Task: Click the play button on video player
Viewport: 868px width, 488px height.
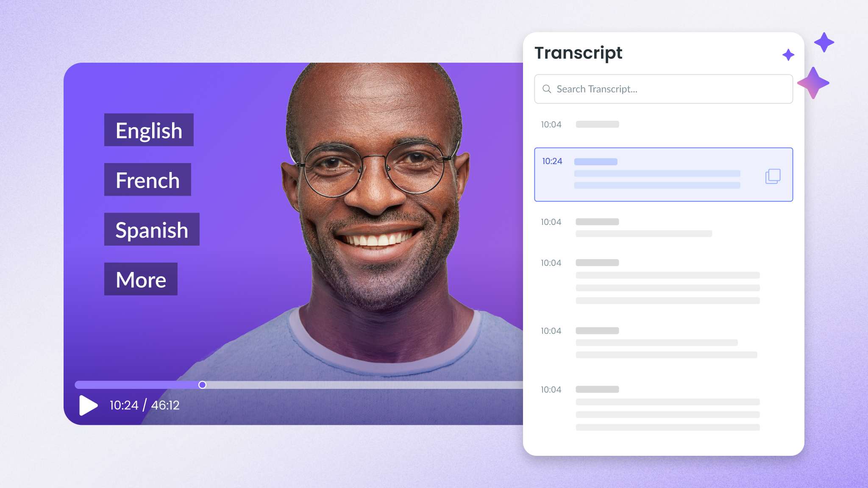Action: 87,405
